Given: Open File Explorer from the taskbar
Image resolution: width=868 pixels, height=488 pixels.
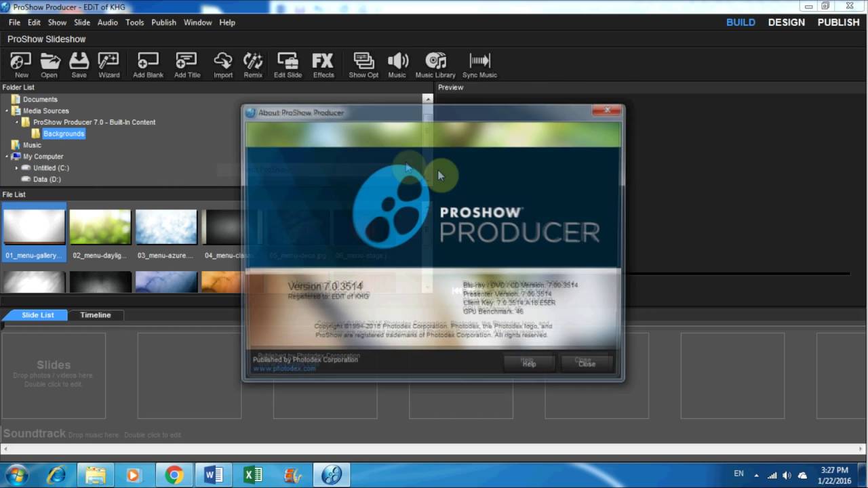Looking at the screenshot, I should pyautogui.click(x=95, y=475).
